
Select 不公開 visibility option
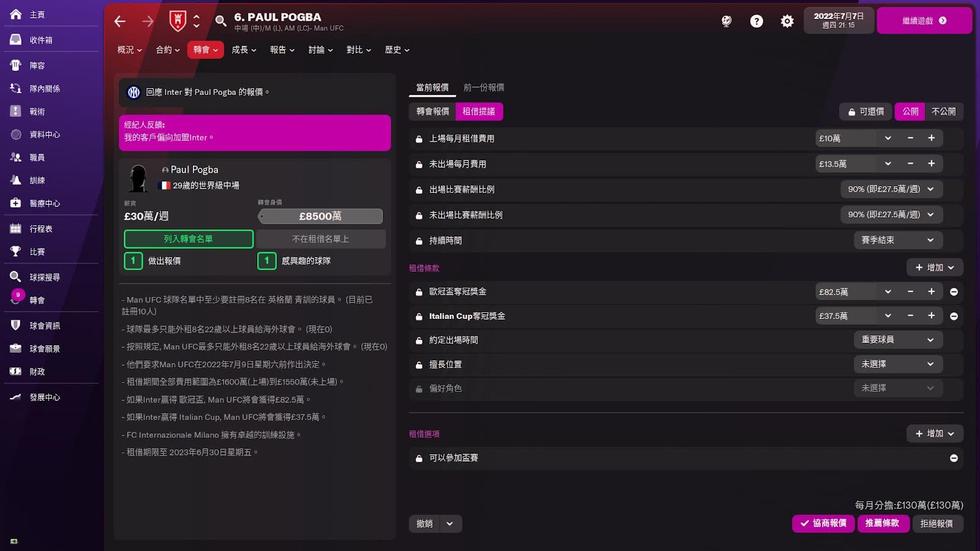(943, 111)
